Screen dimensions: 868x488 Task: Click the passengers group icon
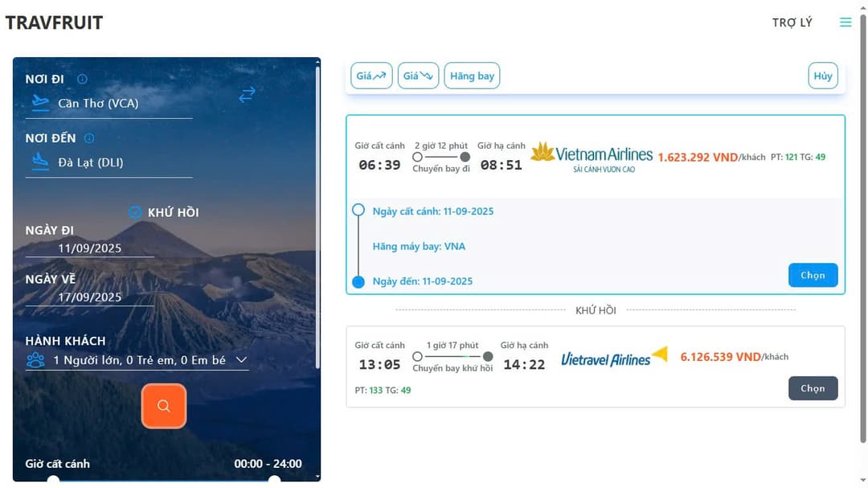pos(35,361)
